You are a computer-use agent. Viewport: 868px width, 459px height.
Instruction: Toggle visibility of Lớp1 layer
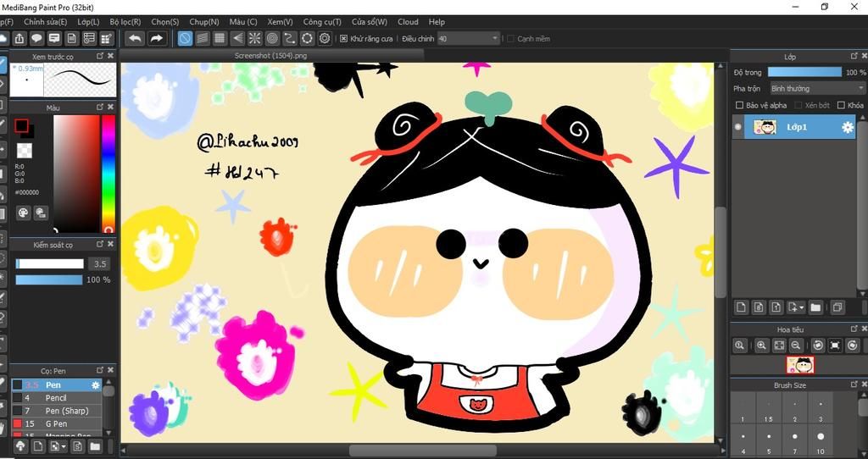(738, 127)
